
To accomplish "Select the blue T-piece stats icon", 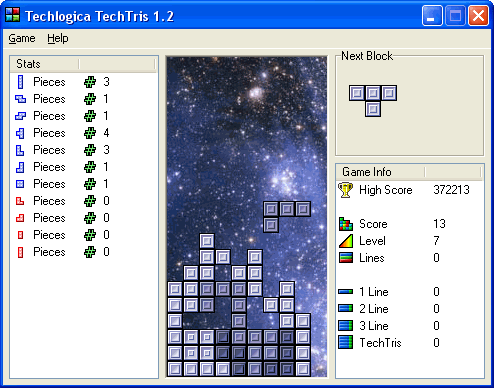I will click(x=20, y=133).
